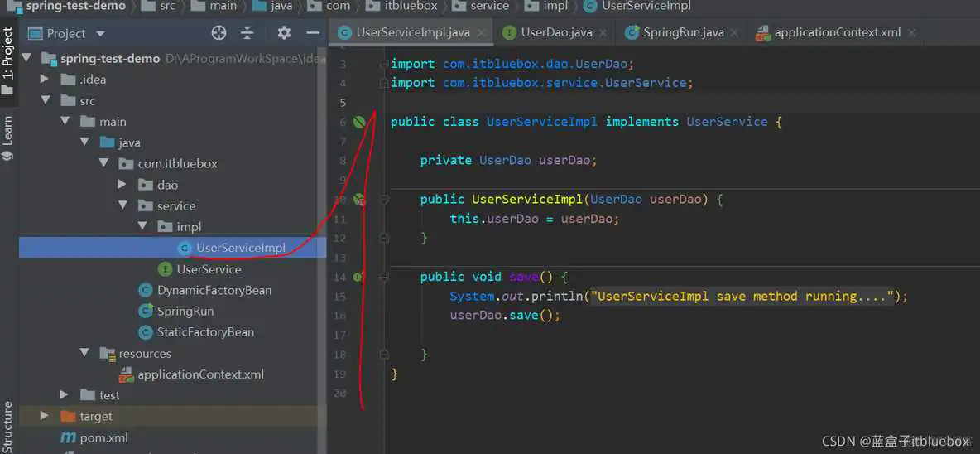
Task: Select pom.xml in project tree
Action: 103,437
